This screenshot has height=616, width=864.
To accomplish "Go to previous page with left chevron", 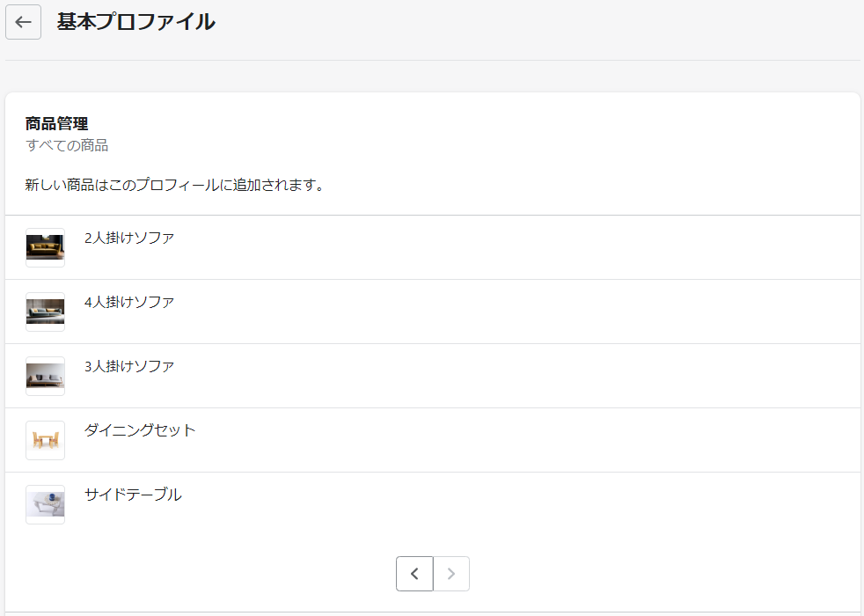I will 414,574.
